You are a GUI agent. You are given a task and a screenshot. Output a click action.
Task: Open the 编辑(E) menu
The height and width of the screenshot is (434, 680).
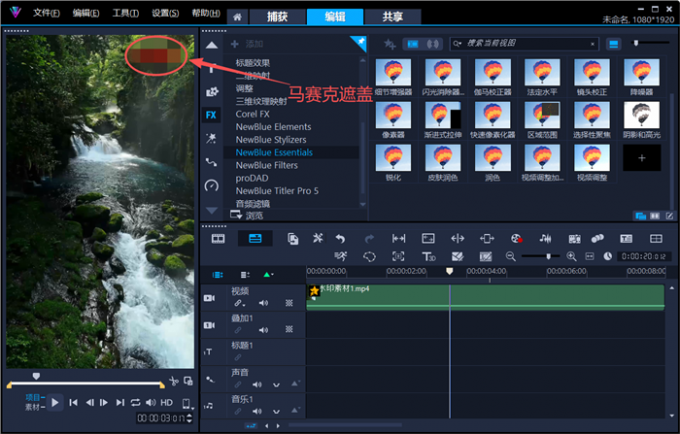tap(86, 13)
